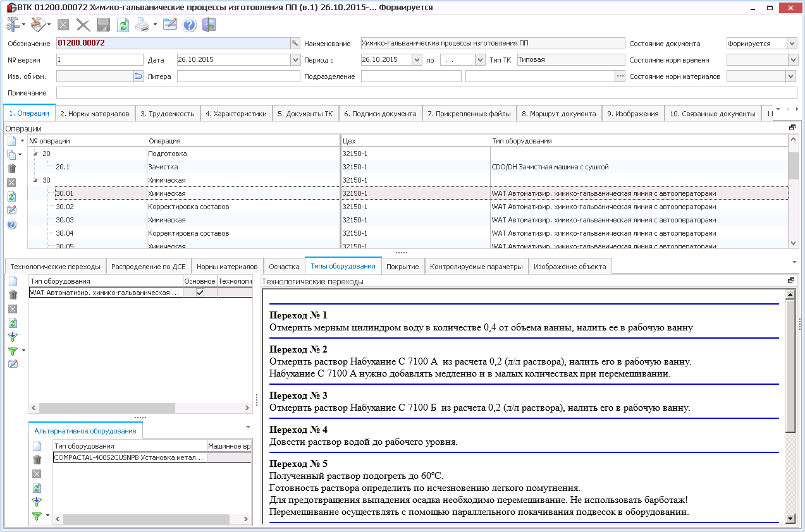Image resolution: width=805 pixels, height=532 pixels.
Task: Select the Оснастка tab
Action: [284, 267]
